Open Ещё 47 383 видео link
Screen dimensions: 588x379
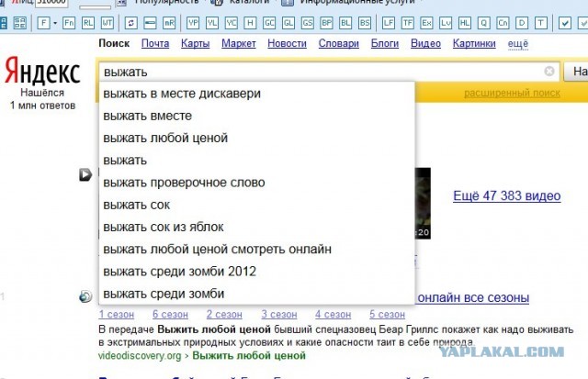507,195
